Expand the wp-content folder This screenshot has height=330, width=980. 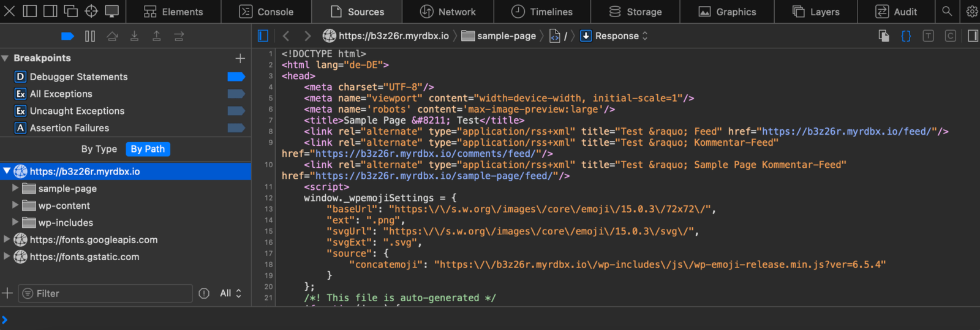coord(15,205)
